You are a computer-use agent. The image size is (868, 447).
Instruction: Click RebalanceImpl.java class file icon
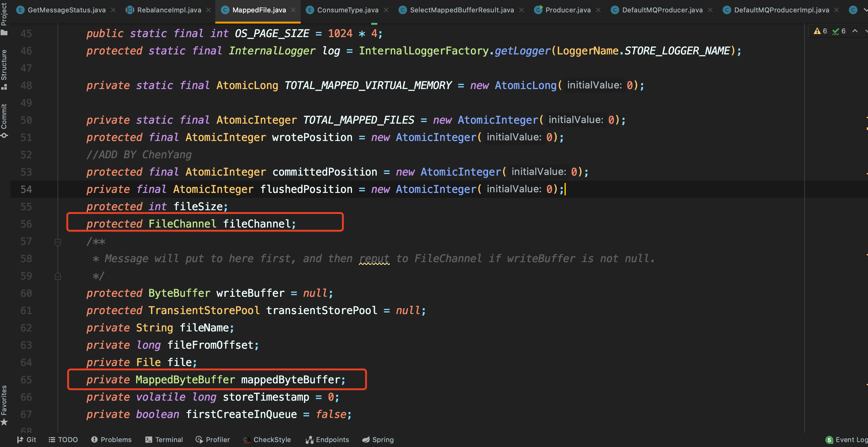[x=130, y=10]
